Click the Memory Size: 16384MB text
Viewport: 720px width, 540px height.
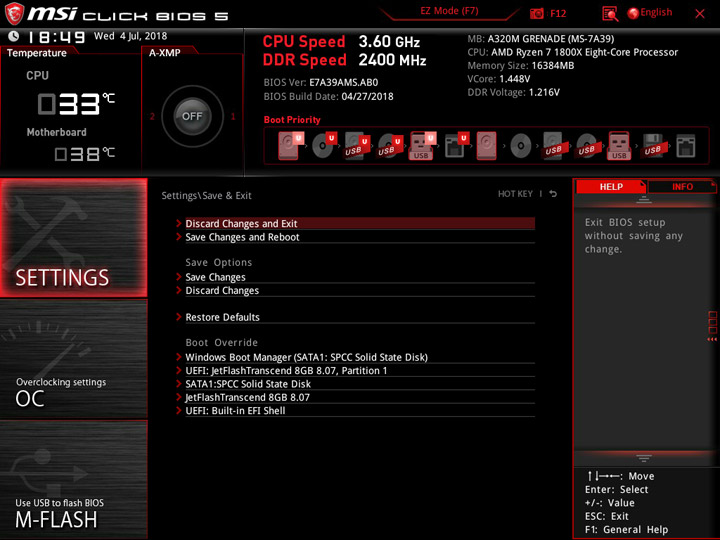[521, 65]
